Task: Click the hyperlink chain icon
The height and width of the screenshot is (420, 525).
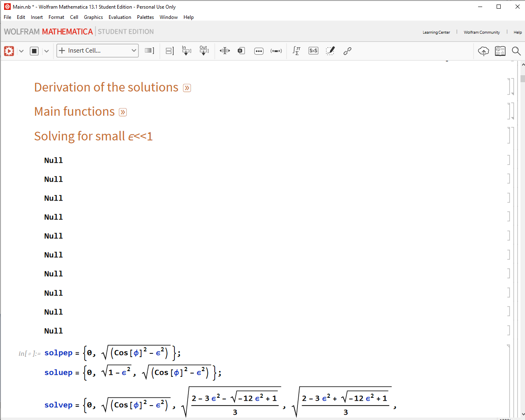Action: coord(347,51)
